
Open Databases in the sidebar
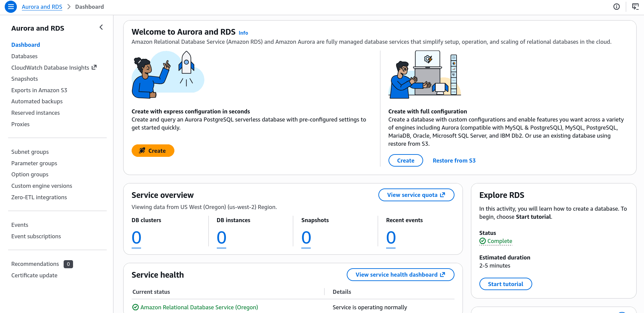(24, 56)
